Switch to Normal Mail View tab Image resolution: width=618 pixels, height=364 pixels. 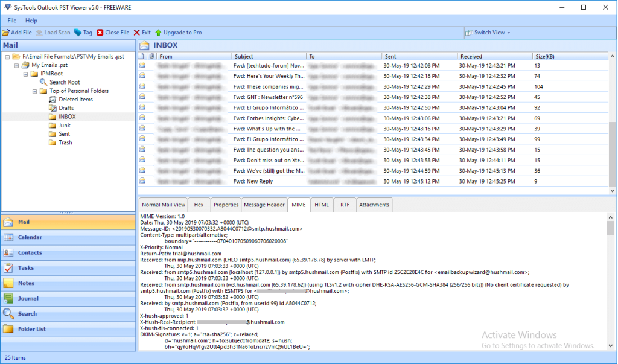(x=163, y=205)
